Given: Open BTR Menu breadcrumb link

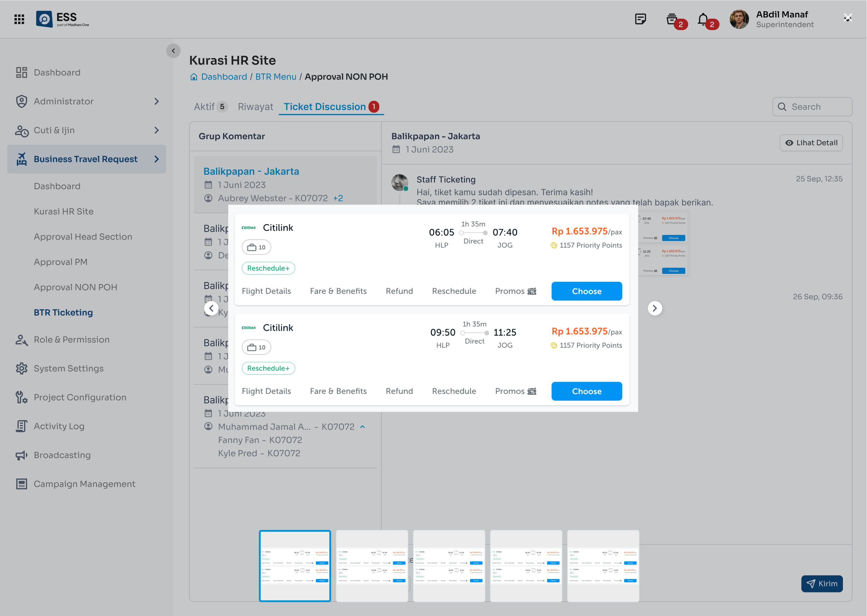Looking at the screenshot, I should point(275,77).
